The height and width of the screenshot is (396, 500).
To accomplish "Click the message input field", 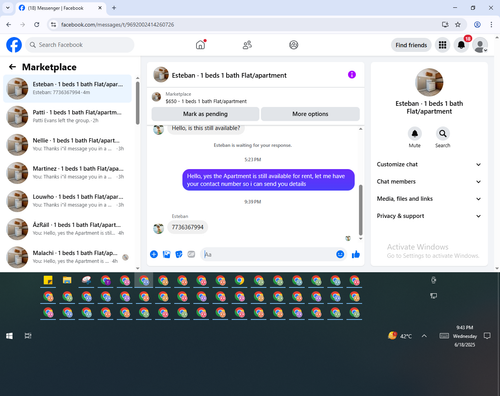I will click(x=268, y=255).
